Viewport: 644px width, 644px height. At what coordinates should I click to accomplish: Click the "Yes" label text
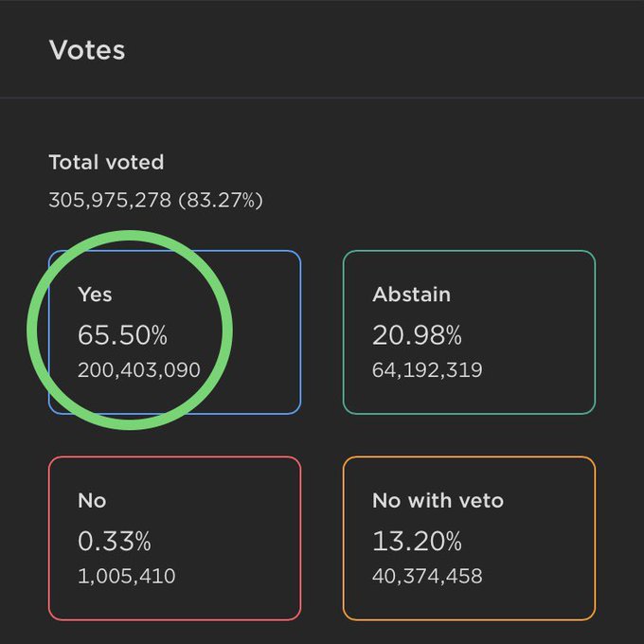(x=95, y=295)
